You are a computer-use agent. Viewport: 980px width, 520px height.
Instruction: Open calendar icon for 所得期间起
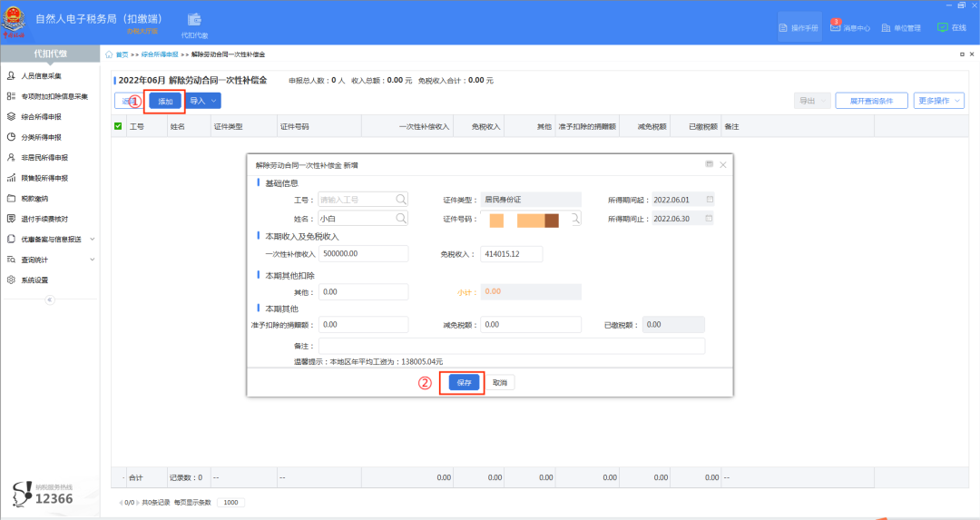point(710,200)
